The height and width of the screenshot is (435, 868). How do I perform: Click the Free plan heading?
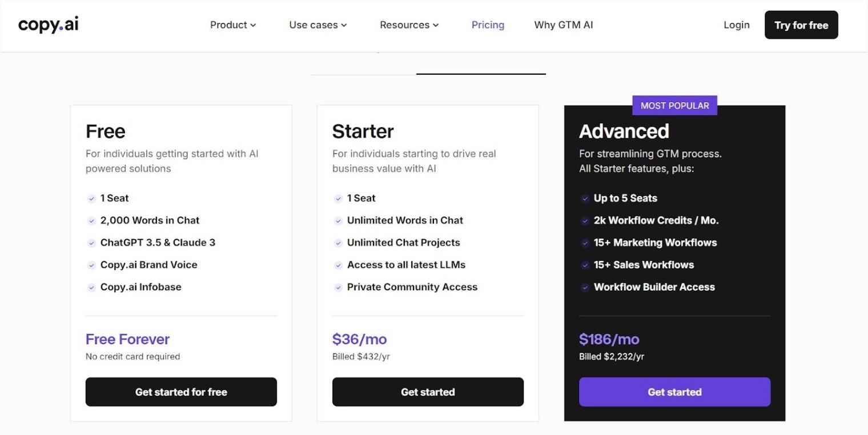[x=106, y=131]
